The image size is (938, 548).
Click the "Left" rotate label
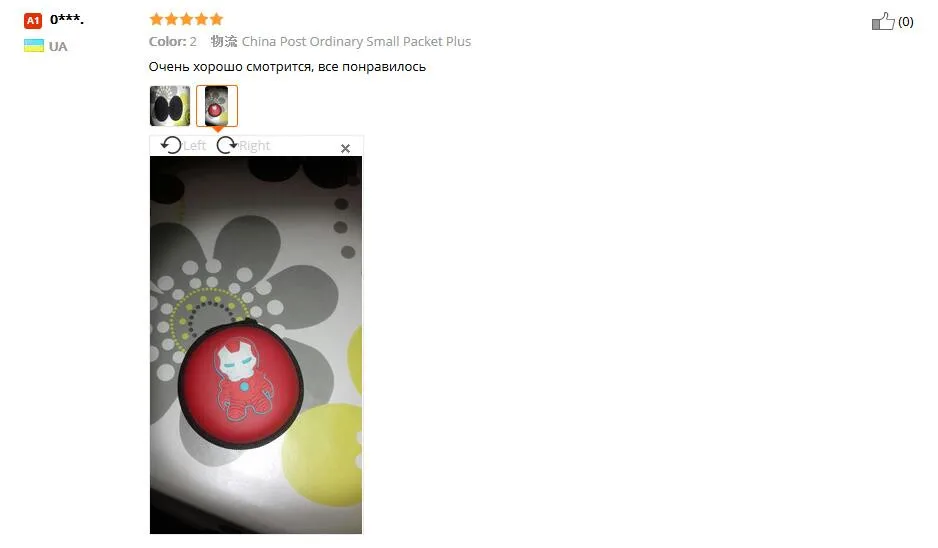tap(194, 145)
